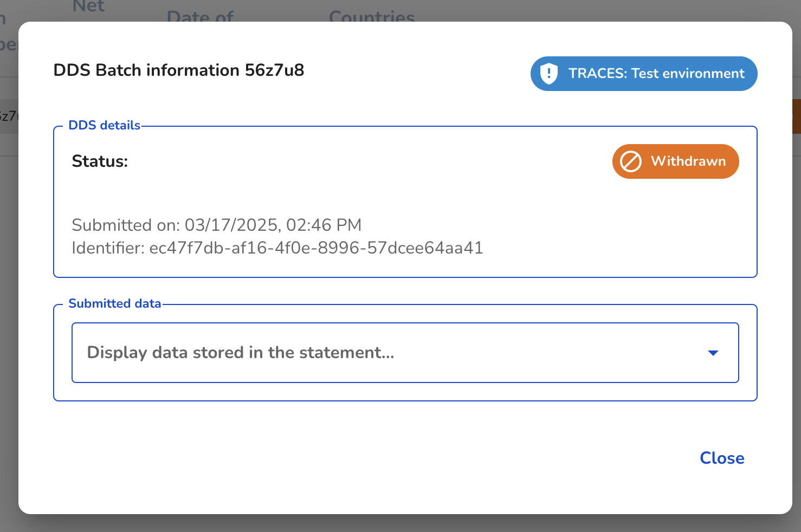Expand the dropdown arrow for submitted data
801x532 pixels.
click(x=713, y=353)
